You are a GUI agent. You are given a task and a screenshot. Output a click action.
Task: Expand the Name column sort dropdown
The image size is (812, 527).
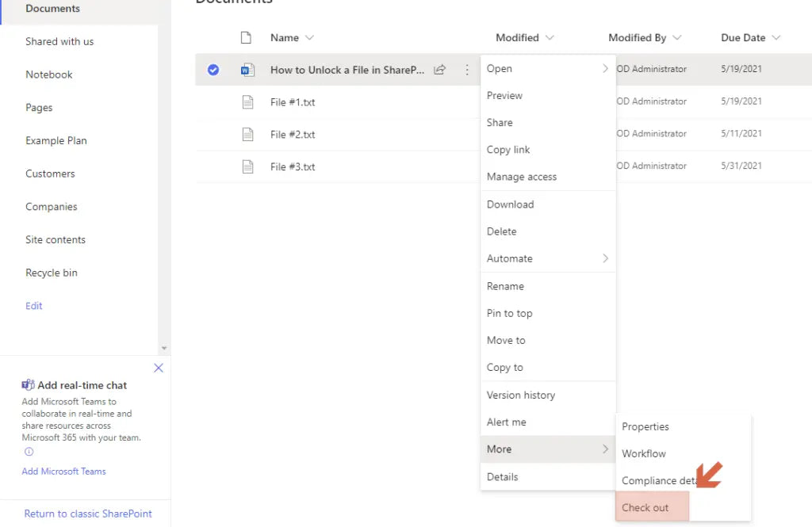(x=309, y=38)
